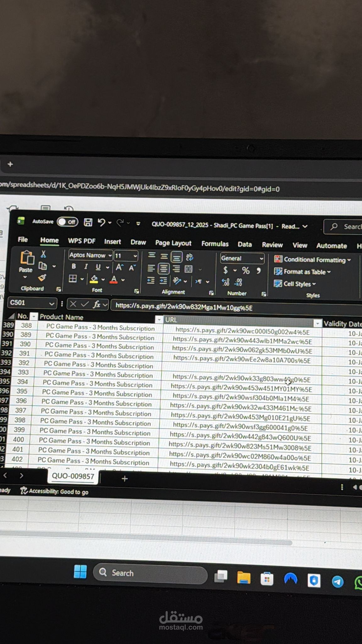Click the Comma Style icon

tap(259, 270)
